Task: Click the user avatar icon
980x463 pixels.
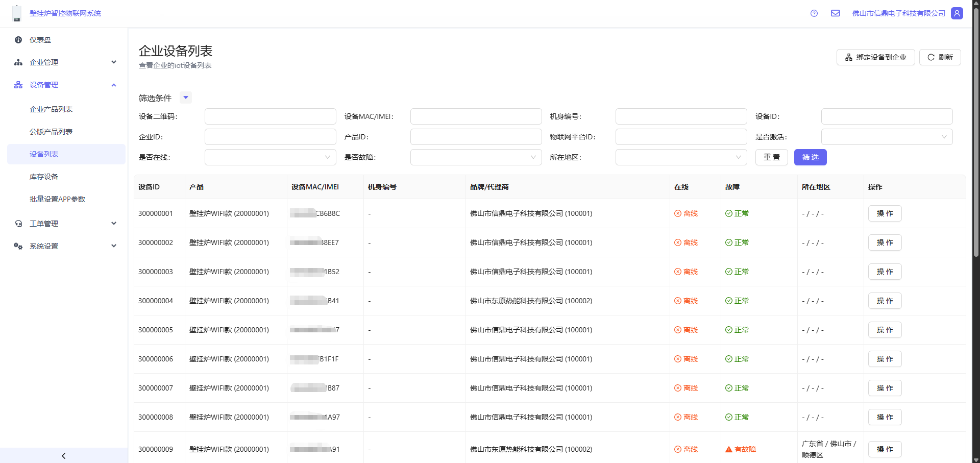Action: pos(957,13)
